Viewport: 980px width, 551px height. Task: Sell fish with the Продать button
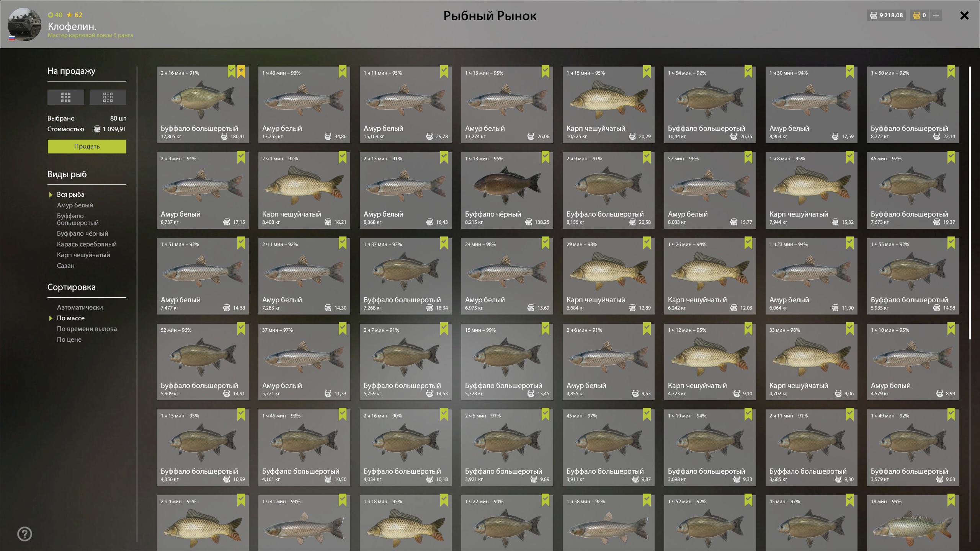point(87,147)
